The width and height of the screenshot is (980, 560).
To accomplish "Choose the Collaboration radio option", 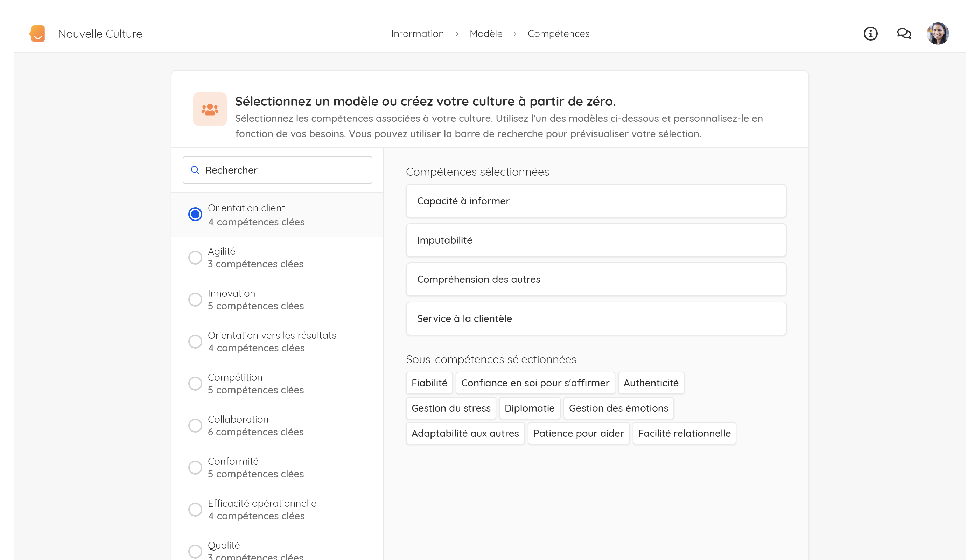I will pyautogui.click(x=195, y=425).
